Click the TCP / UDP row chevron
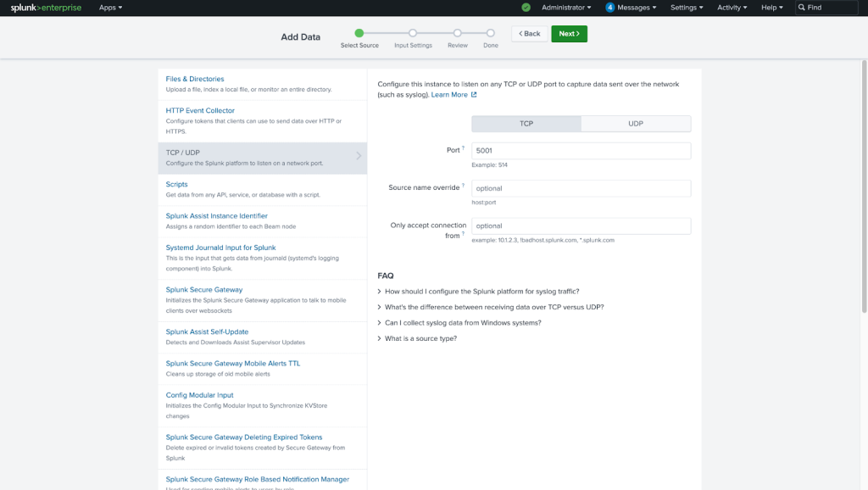The width and height of the screenshot is (868, 490). 359,156
